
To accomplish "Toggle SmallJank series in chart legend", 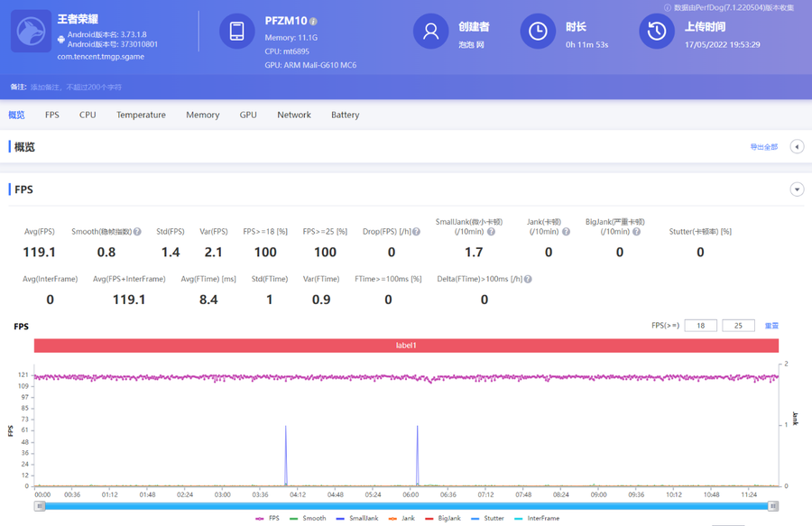I will point(355,519).
